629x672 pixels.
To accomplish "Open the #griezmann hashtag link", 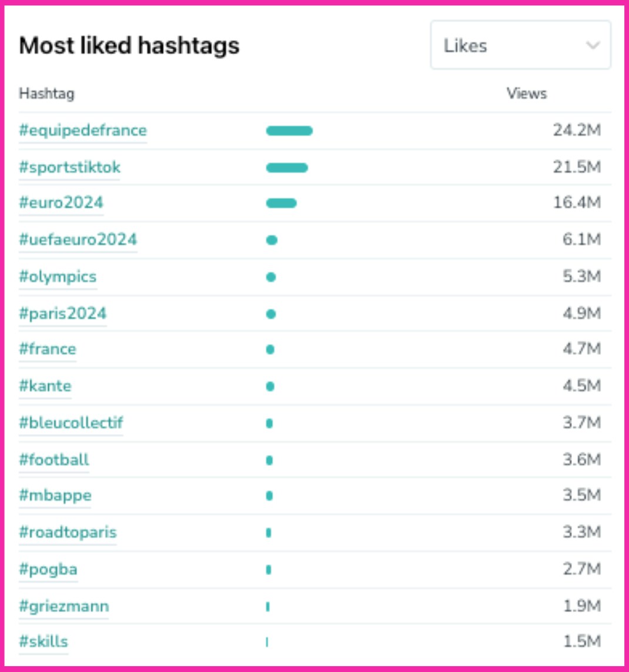I will 63,606.
